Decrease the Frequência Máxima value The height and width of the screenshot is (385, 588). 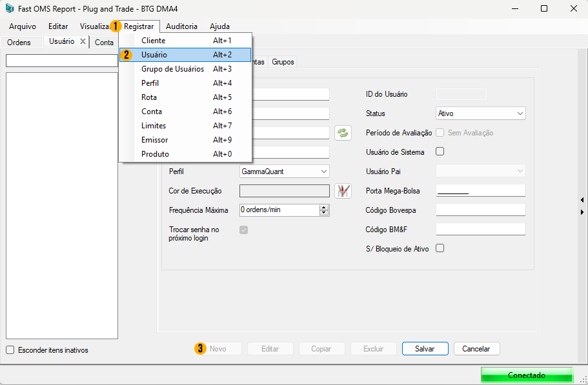tap(324, 213)
